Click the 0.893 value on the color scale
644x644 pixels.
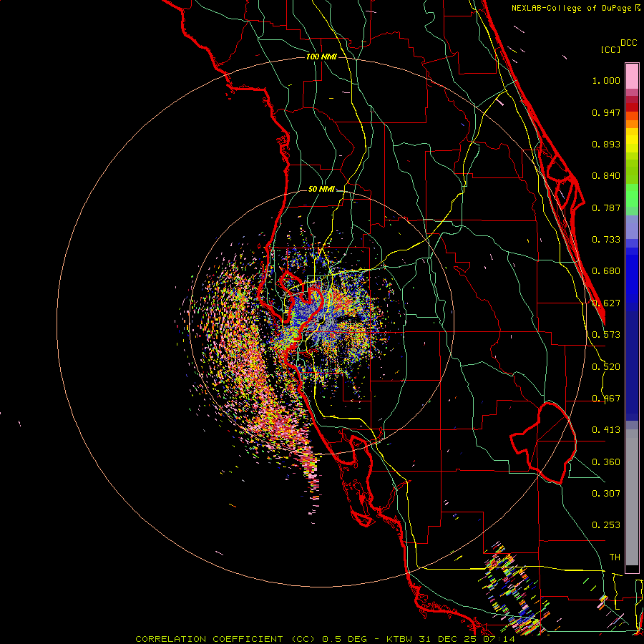606,144
